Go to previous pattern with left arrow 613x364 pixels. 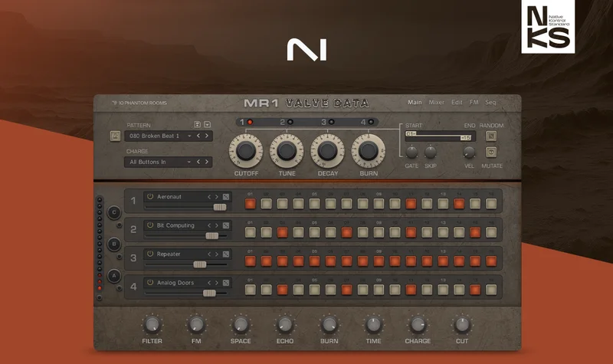click(198, 136)
